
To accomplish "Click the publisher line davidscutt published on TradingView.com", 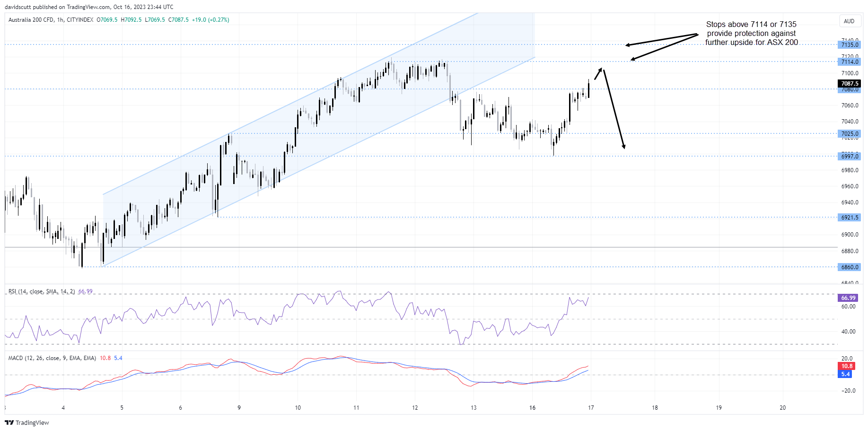I will [x=89, y=7].
